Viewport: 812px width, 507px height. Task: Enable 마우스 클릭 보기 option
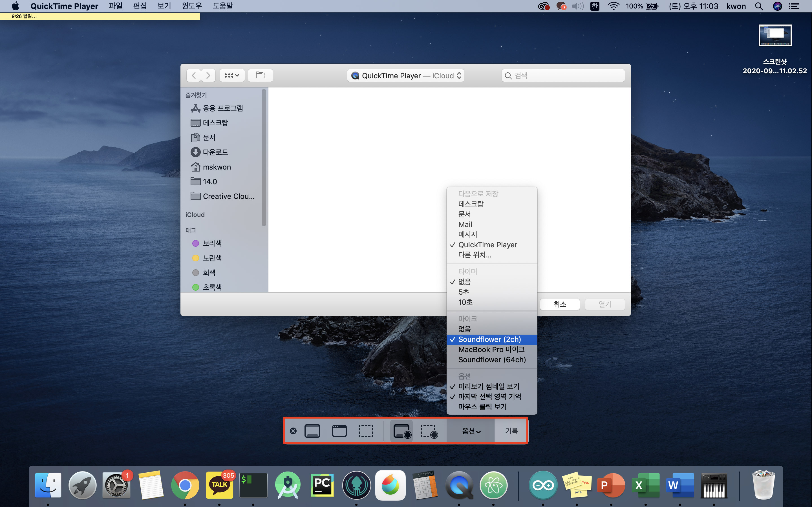(482, 406)
